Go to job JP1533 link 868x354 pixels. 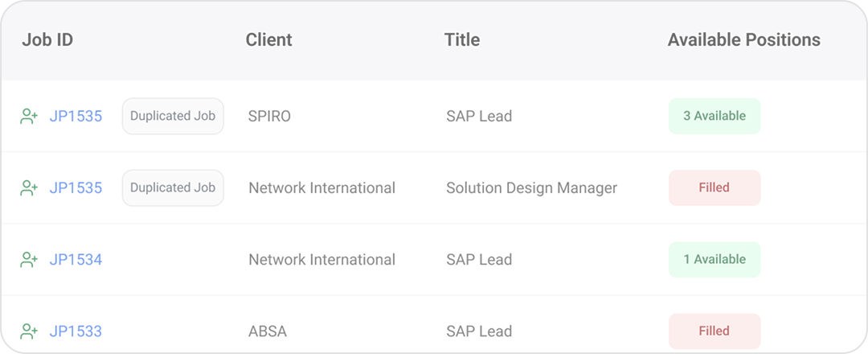pos(76,331)
